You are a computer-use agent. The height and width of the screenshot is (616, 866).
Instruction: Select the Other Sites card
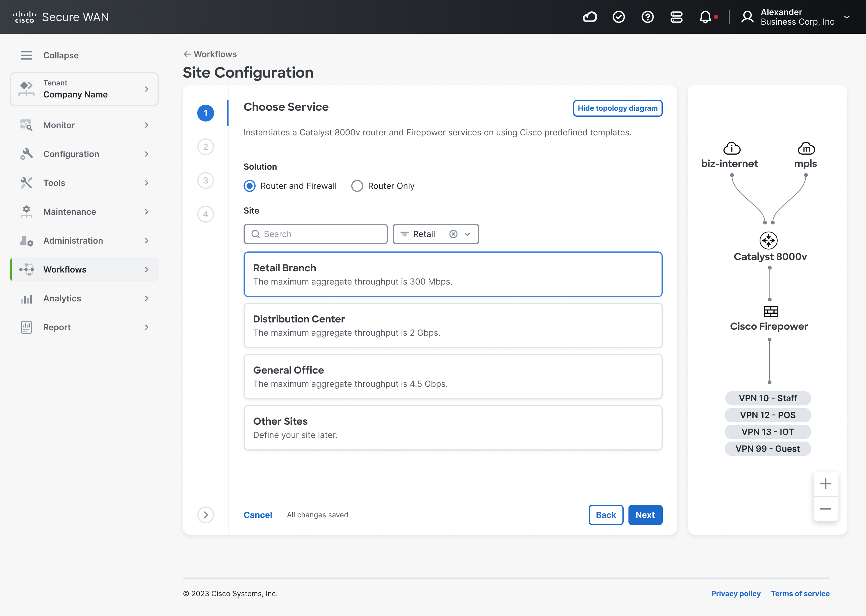click(453, 428)
